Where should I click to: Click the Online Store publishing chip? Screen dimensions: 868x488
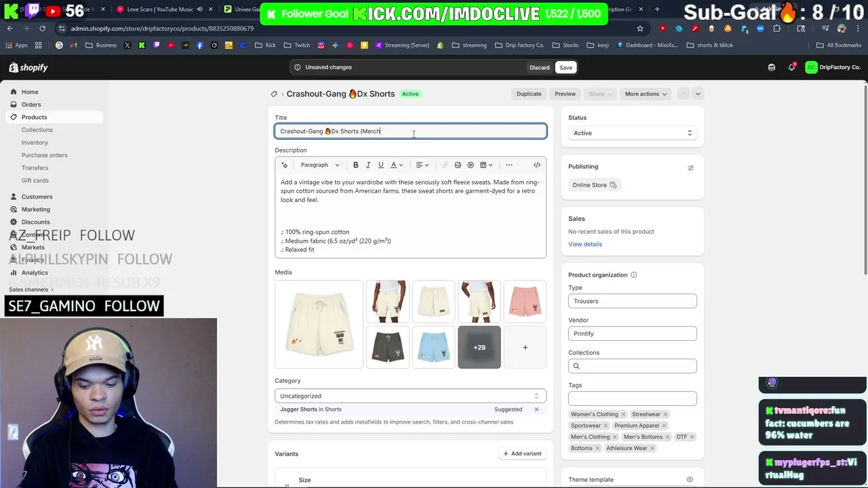(x=594, y=185)
